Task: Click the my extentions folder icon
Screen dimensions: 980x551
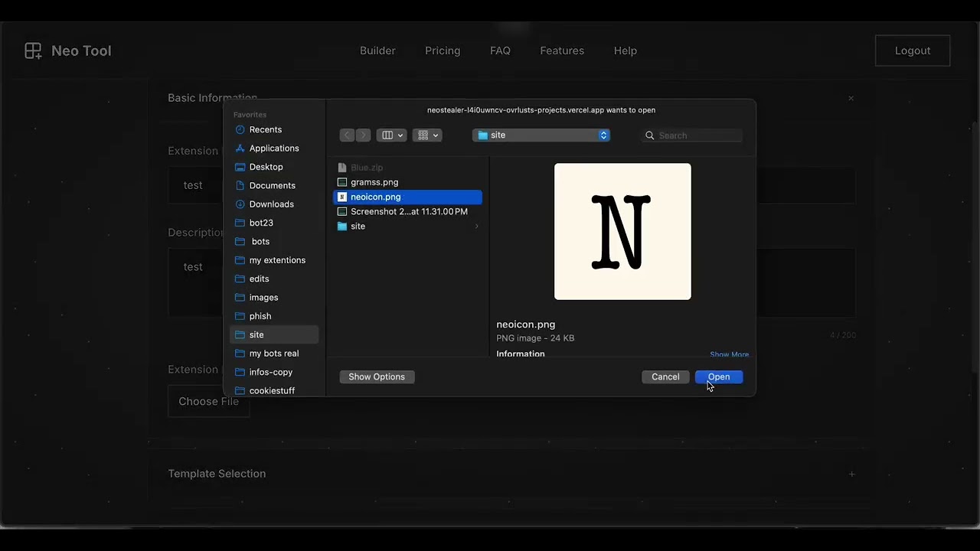Action: [240, 260]
